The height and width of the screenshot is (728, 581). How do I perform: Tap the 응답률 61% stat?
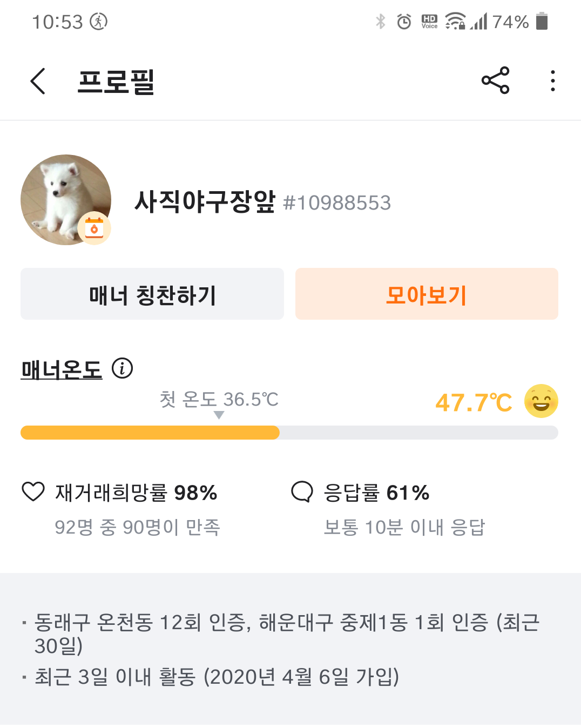(x=376, y=493)
